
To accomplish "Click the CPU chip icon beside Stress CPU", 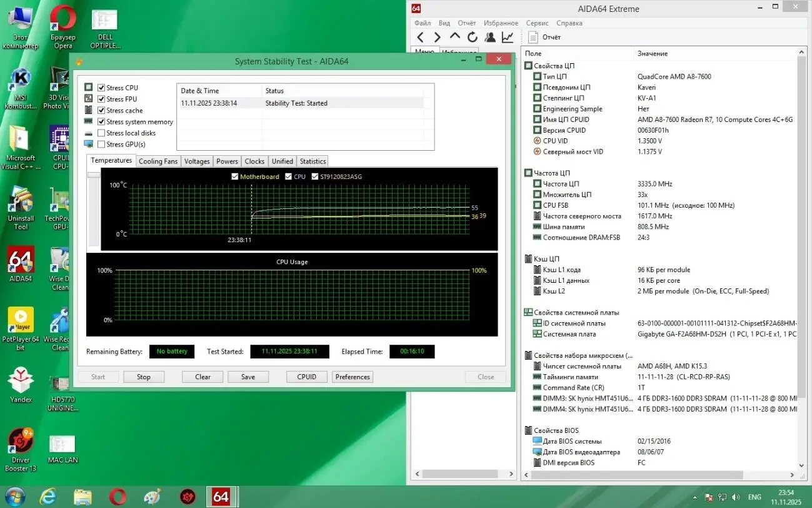I will [88, 87].
